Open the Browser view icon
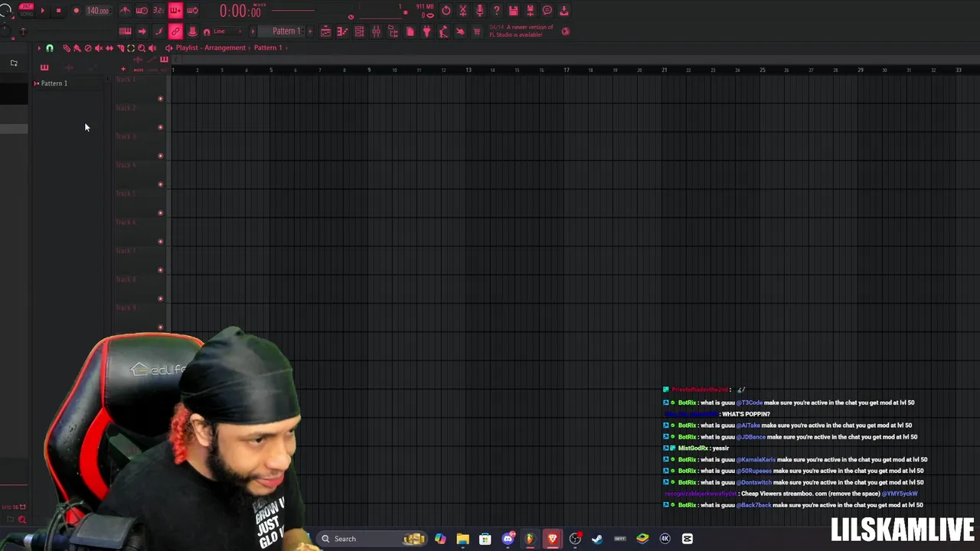The width and height of the screenshot is (980, 551). point(393,31)
